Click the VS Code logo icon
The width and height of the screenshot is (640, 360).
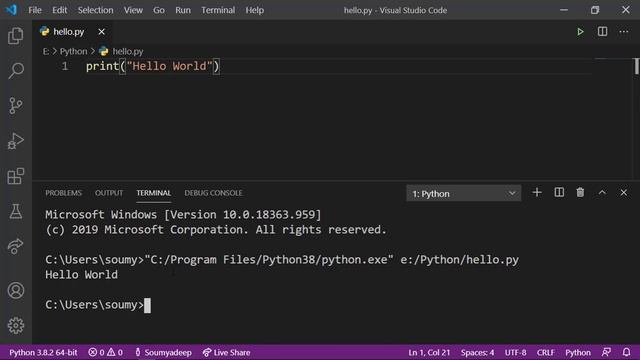(11, 10)
